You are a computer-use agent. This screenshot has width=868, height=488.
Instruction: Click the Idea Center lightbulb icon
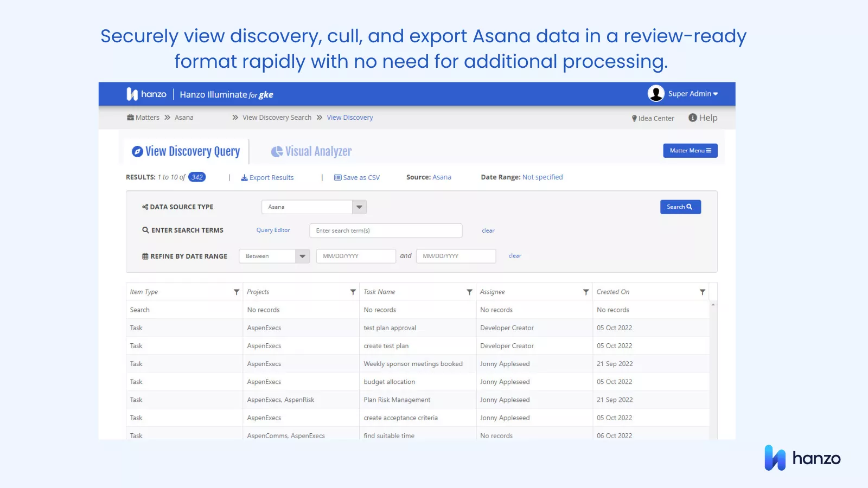click(x=634, y=118)
